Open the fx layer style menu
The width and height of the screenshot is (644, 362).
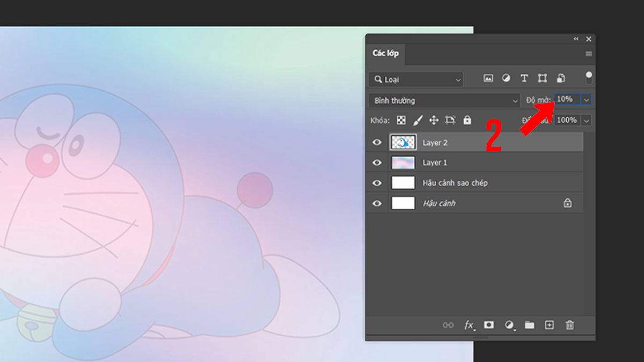(469, 325)
